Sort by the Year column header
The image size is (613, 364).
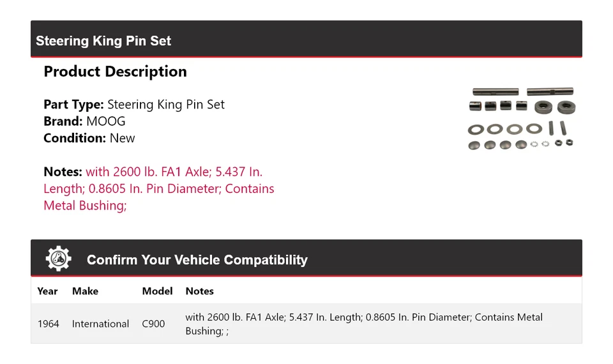pos(47,291)
